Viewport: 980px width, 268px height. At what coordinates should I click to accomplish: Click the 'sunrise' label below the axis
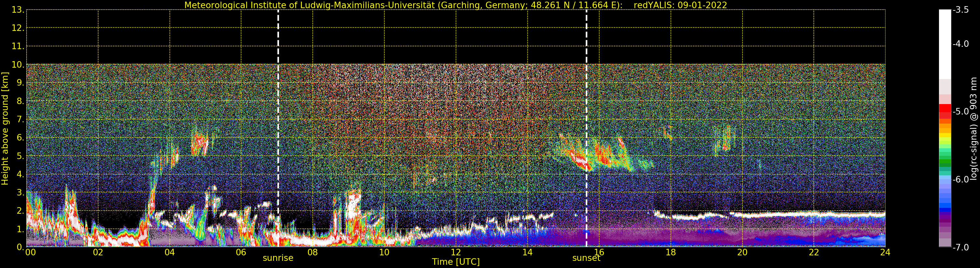coord(278,258)
